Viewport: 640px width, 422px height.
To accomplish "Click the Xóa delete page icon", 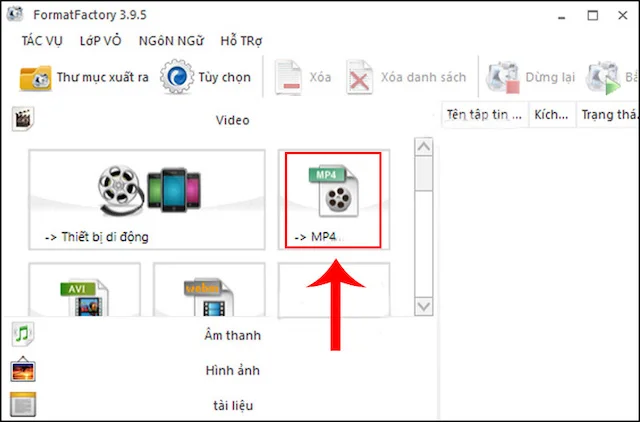I will tap(288, 77).
